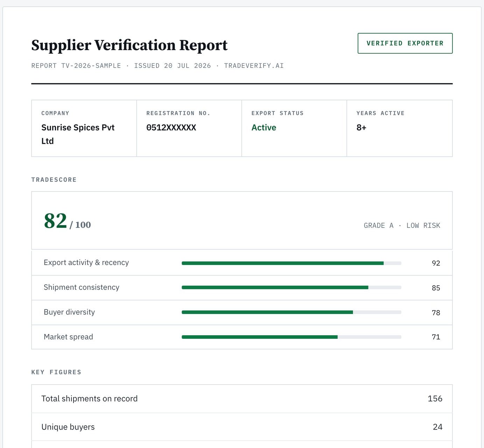Image resolution: width=484 pixels, height=448 pixels.
Task: Select registration number 0512XXXXXX
Action: (x=171, y=127)
